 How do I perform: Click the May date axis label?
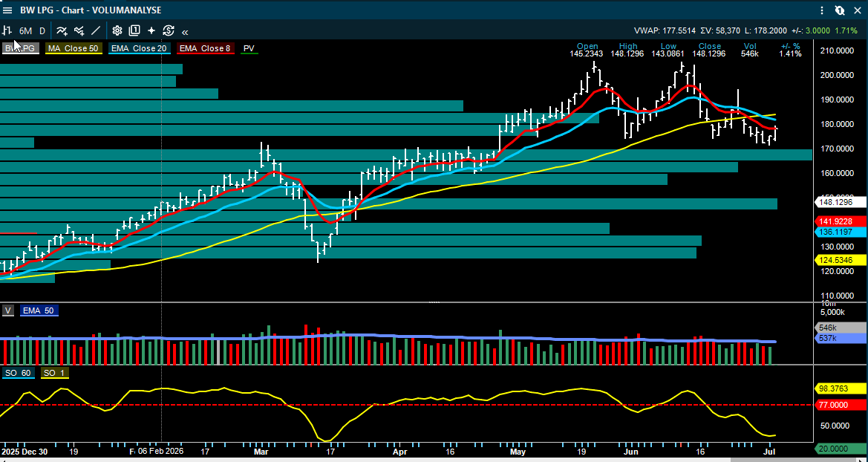518,452
